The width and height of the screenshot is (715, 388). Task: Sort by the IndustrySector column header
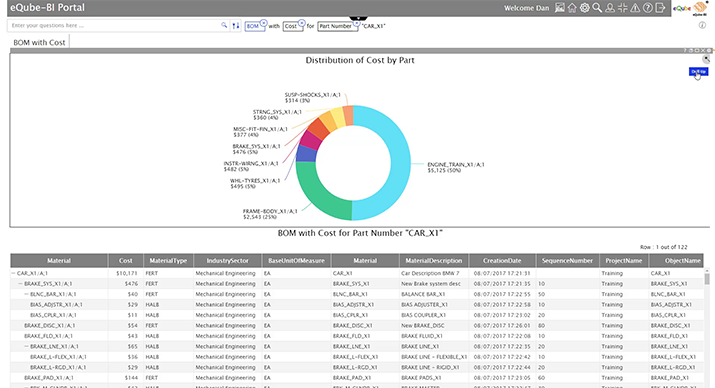point(227,261)
